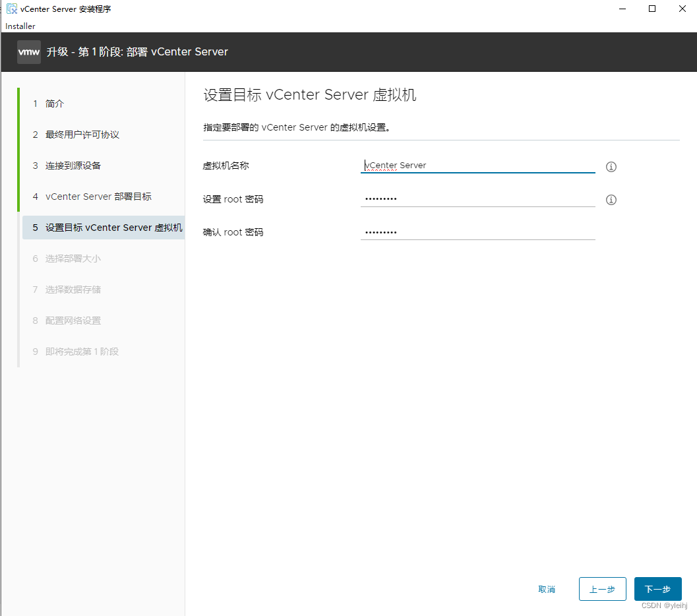This screenshot has width=697, height=616.
Task: Click the 设置 root 密码 password field
Action: (477, 198)
